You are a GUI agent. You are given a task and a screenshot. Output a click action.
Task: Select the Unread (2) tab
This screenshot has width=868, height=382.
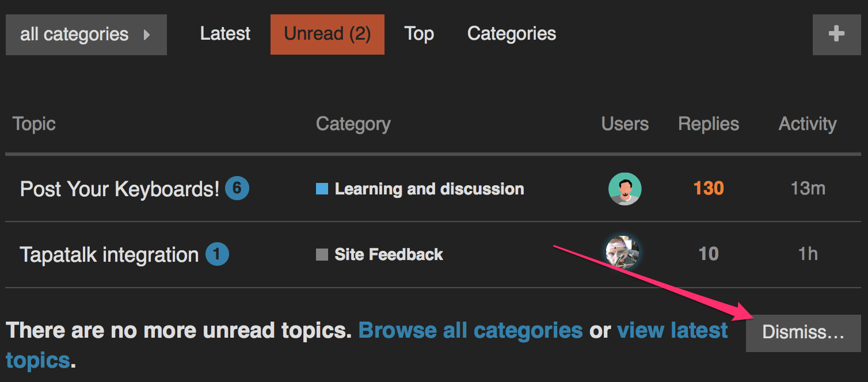pyautogui.click(x=328, y=35)
